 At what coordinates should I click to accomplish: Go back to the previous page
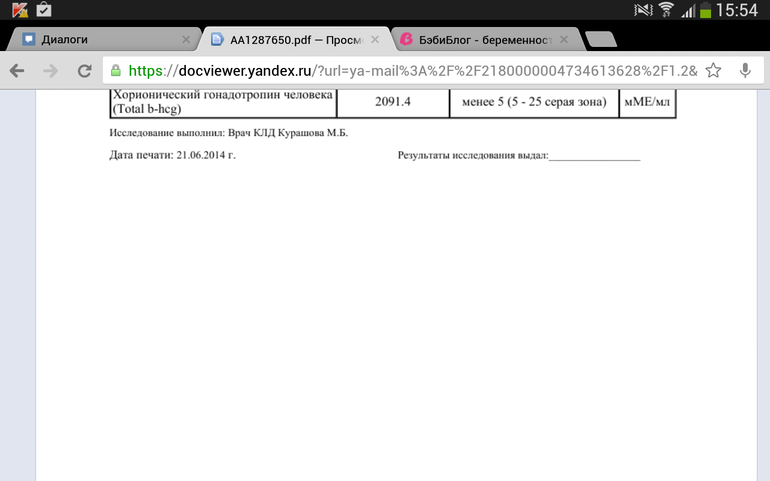tap(17, 71)
